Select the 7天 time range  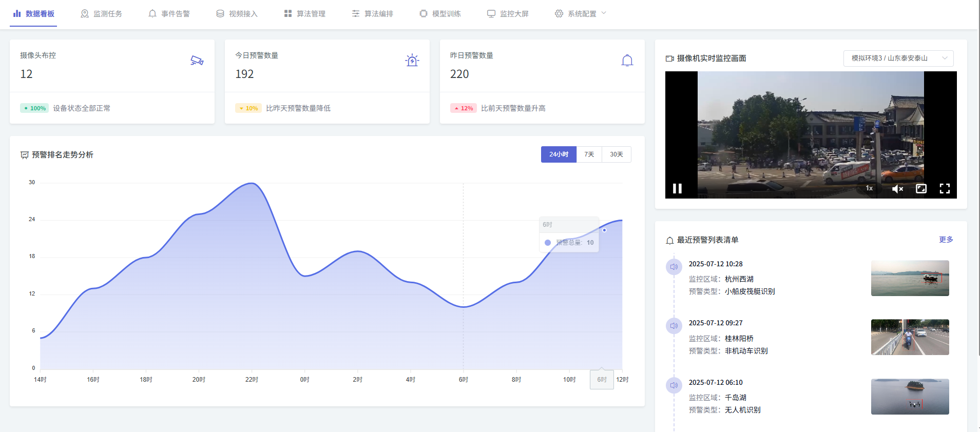tap(589, 154)
